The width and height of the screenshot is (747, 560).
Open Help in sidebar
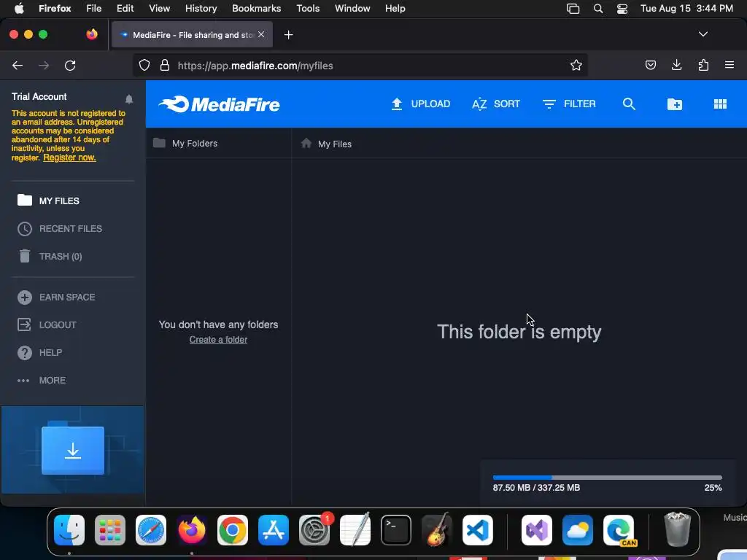point(39,352)
